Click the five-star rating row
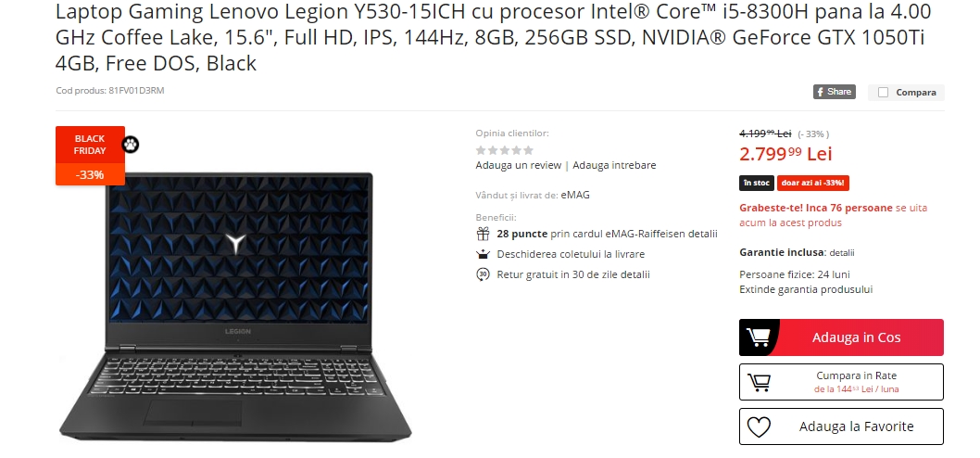Image resolution: width=980 pixels, height=458 pixels. coord(505,150)
